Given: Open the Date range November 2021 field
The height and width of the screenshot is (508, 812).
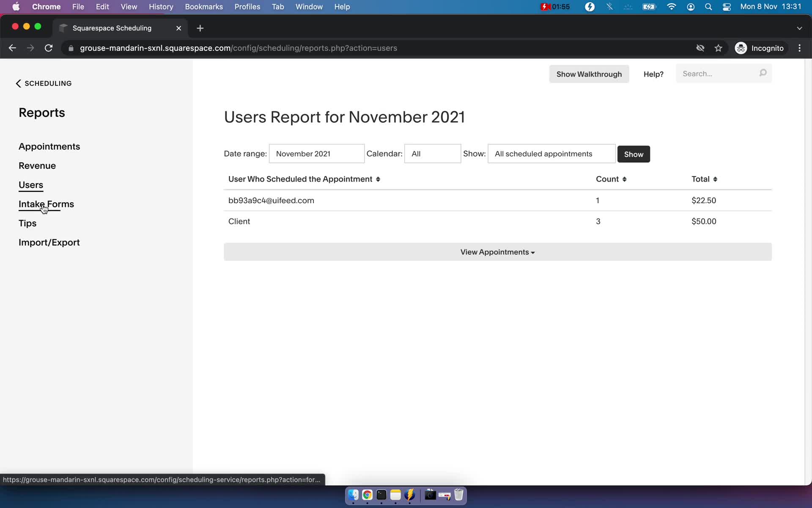Looking at the screenshot, I should pyautogui.click(x=316, y=154).
